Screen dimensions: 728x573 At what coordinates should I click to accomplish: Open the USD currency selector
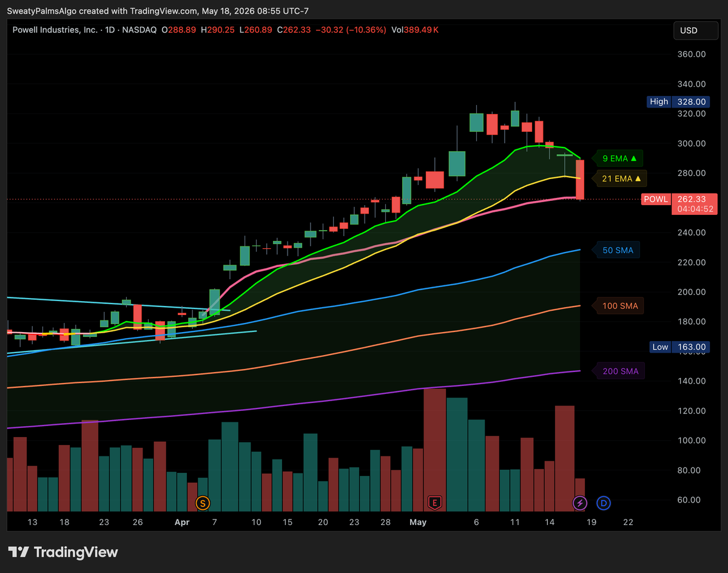696,30
